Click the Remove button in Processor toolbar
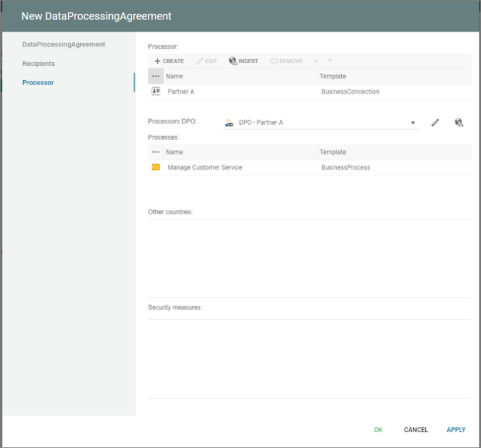Image resolution: width=481 pixels, height=448 pixels. [x=286, y=61]
